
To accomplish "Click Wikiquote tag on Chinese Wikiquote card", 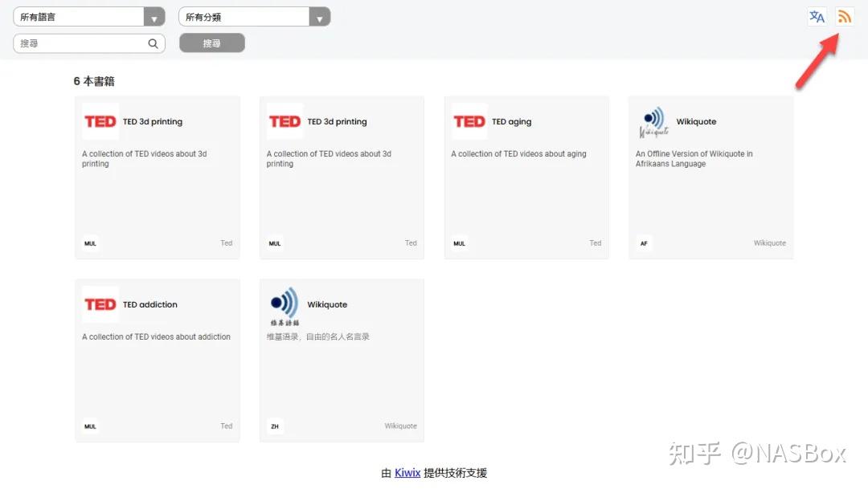I will click(x=401, y=426).
